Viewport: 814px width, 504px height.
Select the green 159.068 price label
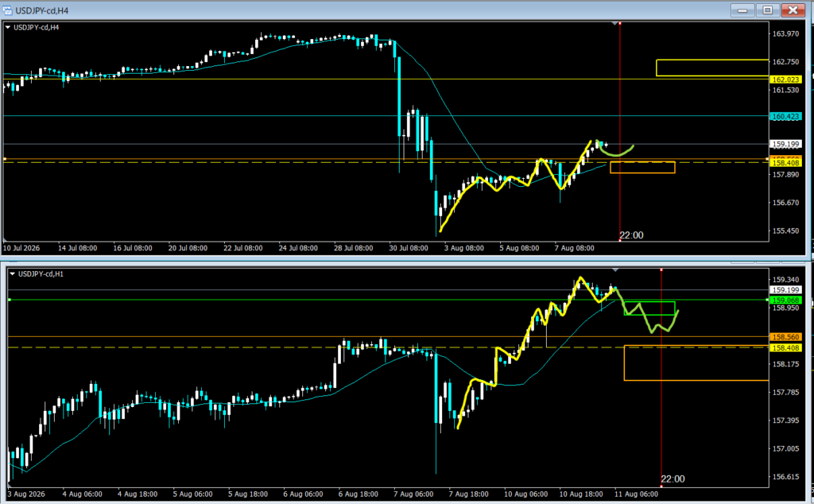[x=786, y=300]
